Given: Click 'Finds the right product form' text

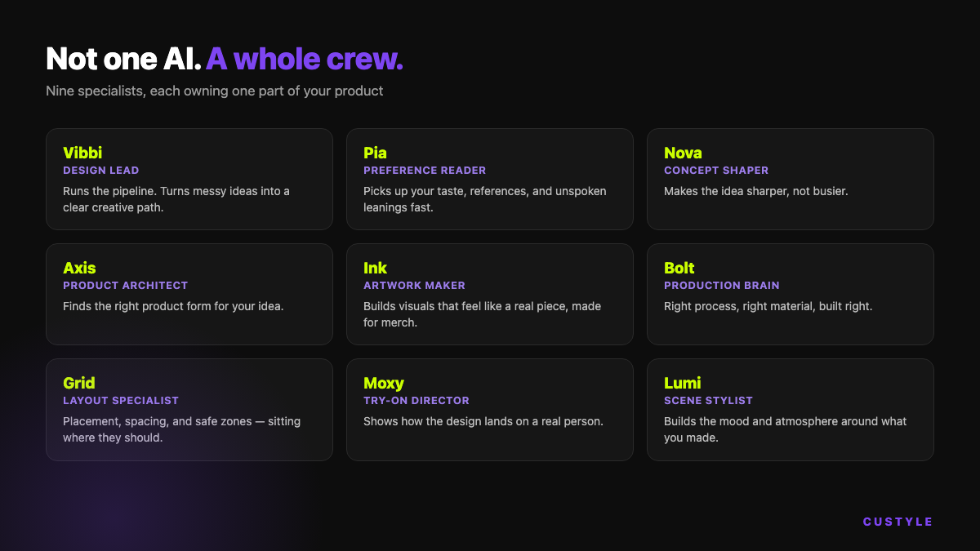Looking at the screenshot, I should pyautogui.click(x=173, y=306).
